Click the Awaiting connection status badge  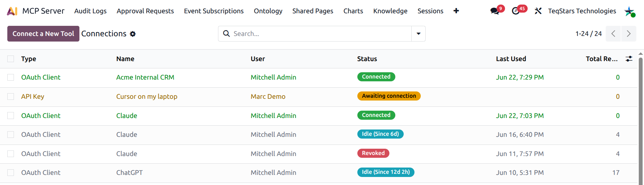pyautogui.click(x=389, y=96)
